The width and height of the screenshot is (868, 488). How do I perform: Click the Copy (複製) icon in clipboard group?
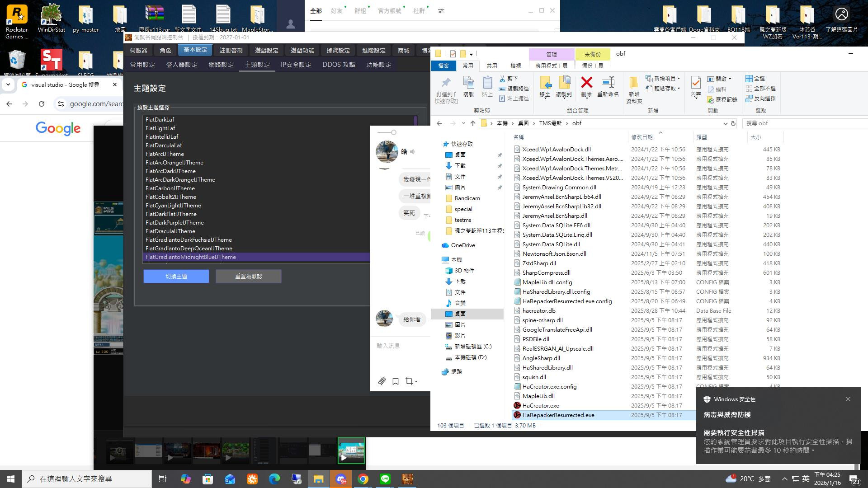click(468, 83)
